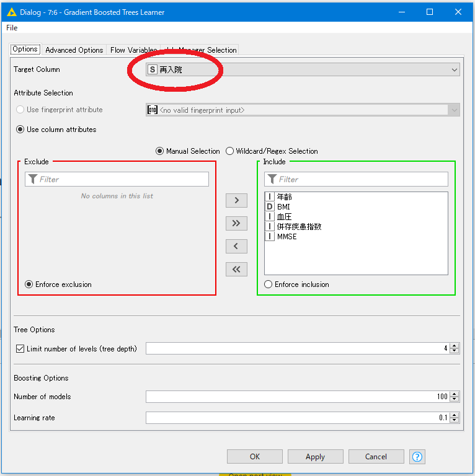This screenshot has height=476, width=475.
Task: Move selected column to Exclude list
Action: pyautogui.click(x=236, y=246)
